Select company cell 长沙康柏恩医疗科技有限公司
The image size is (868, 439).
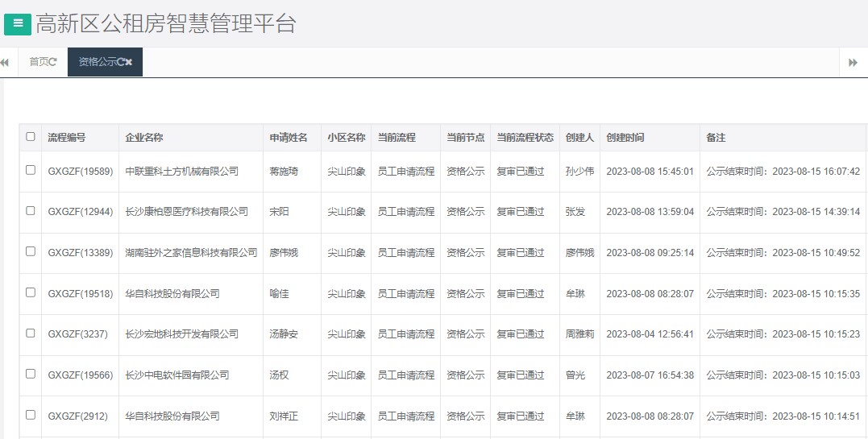pos(186,212)
